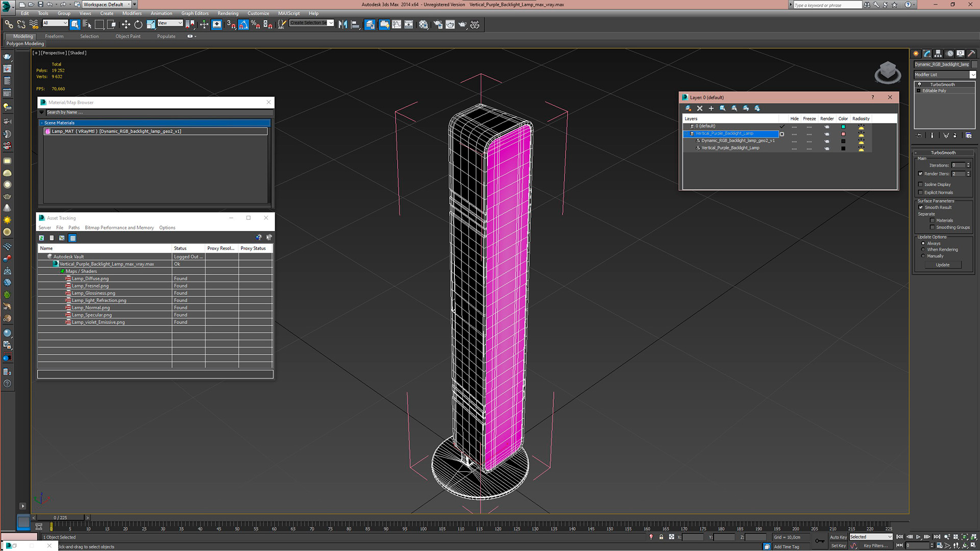Choose the Select and Move tool
The height and width of the screenshot is (551, 980).
(x=126, y=24)
